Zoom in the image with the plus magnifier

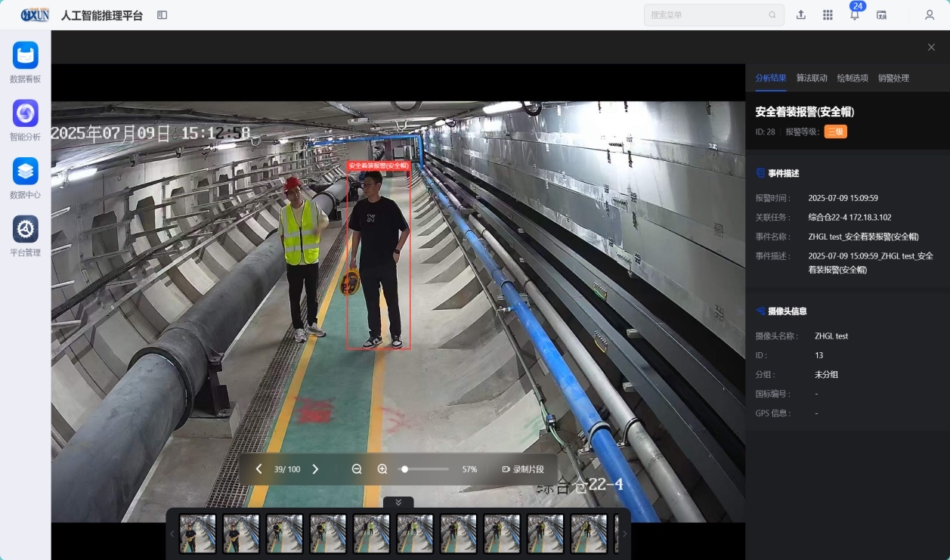pos(382,469)
